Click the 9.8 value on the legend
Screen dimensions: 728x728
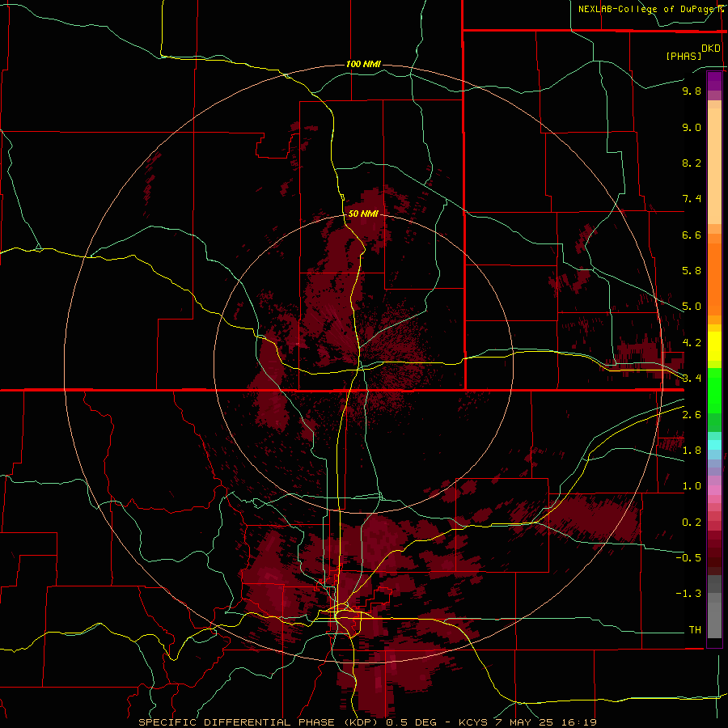click(692, 91)
